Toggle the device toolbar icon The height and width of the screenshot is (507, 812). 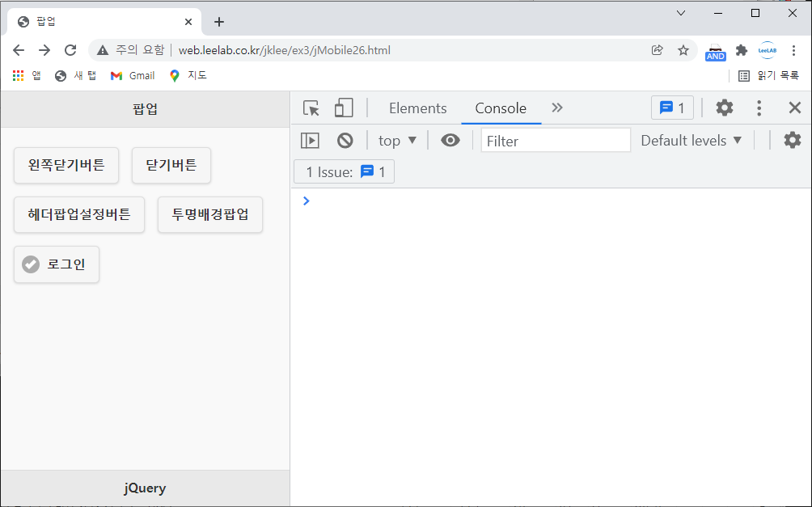tap(344, 108)
